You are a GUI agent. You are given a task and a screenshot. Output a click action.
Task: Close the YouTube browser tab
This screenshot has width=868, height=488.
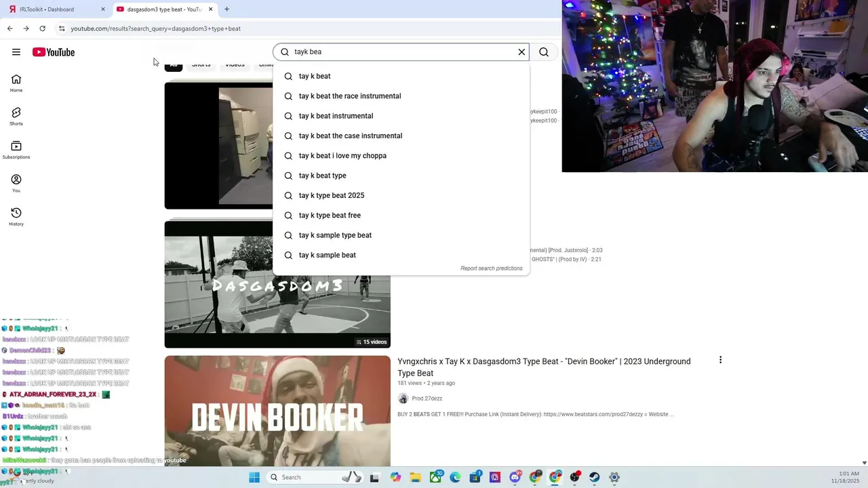pos(210,9)
